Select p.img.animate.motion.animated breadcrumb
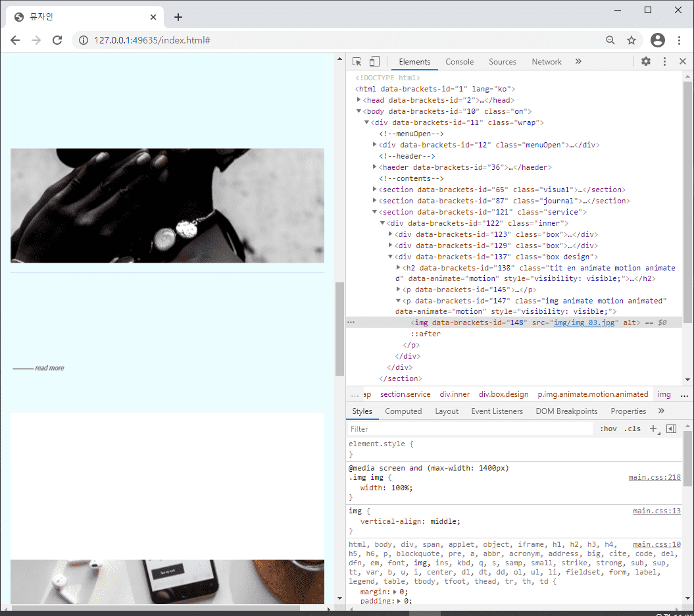 click(x=593, y=394)
